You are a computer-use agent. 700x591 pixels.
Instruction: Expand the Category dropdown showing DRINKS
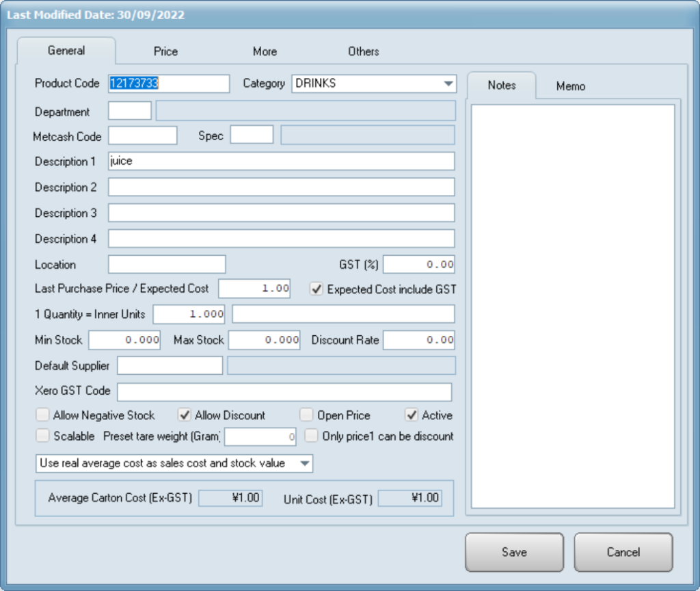448,83
